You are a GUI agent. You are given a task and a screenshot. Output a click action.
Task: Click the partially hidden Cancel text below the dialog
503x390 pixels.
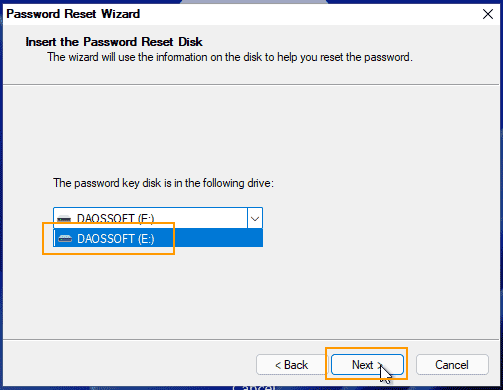point(254,387)
